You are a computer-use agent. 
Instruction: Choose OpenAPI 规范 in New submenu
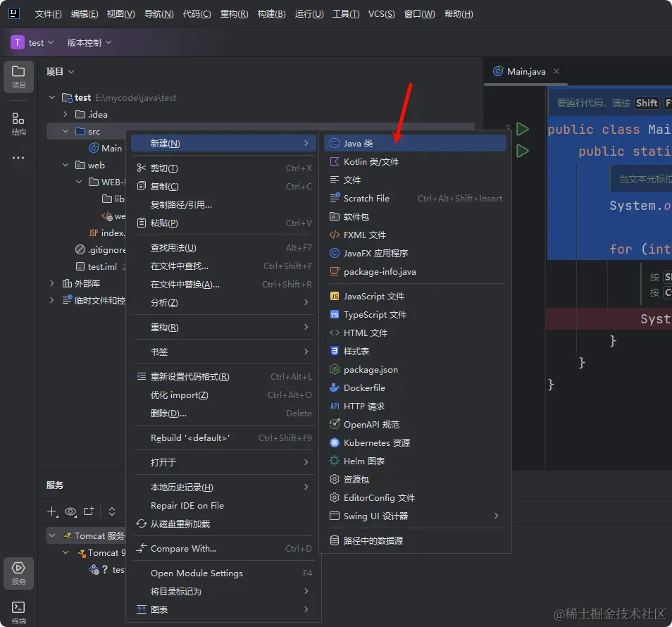click(415, 425)
